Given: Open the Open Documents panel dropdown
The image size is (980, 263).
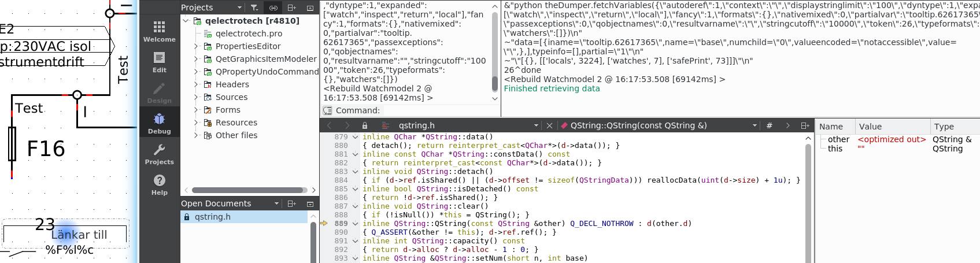Looking at the screenshot, I should [x=276, y=203].
